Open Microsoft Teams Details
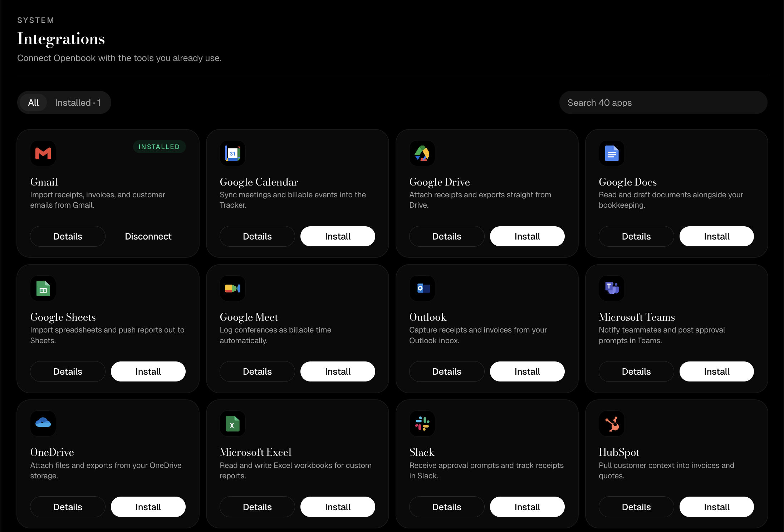Screen dimensions: 784x532 636,371
